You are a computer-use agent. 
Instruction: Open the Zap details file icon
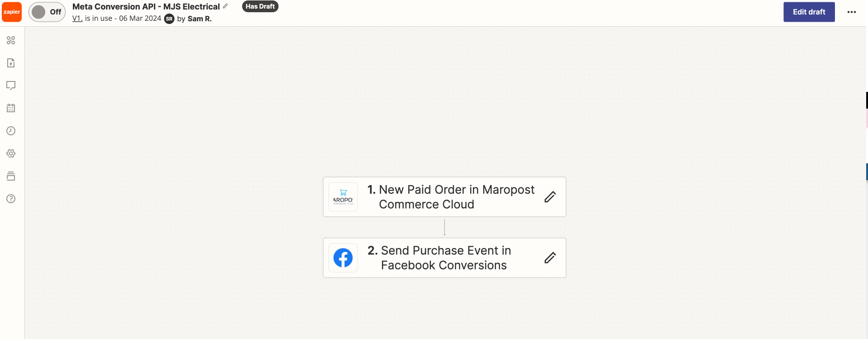tap(11, 63)
